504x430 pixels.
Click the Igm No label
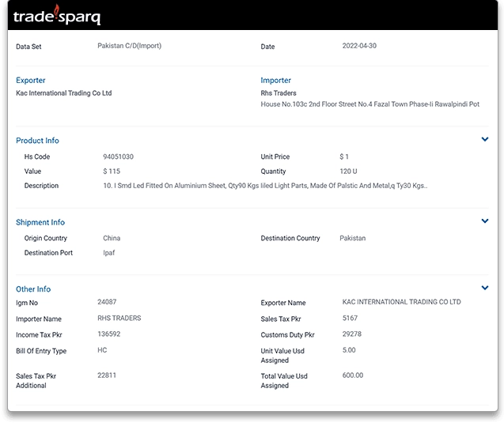(x=27, y=303)
